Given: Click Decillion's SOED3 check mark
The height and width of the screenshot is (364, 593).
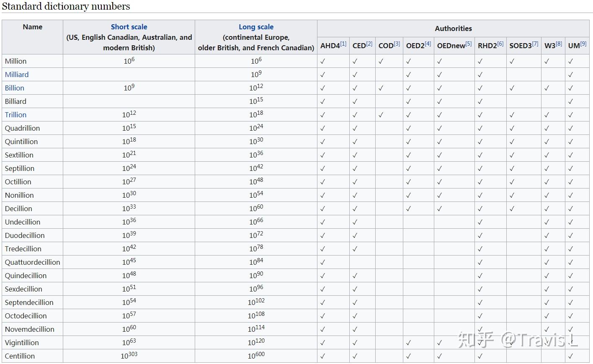Looking at the screenshot, I should tap(512, 209).
